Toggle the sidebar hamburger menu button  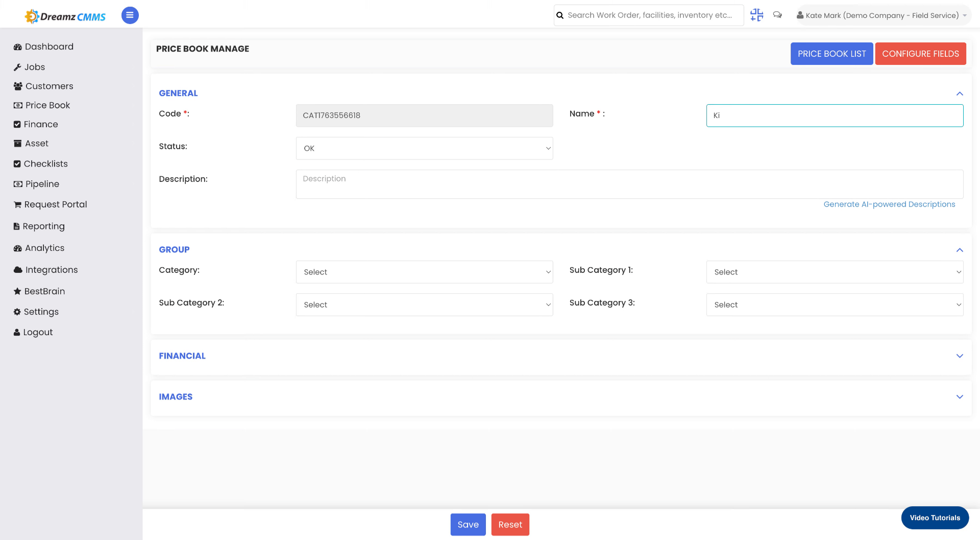pos(130,15)
